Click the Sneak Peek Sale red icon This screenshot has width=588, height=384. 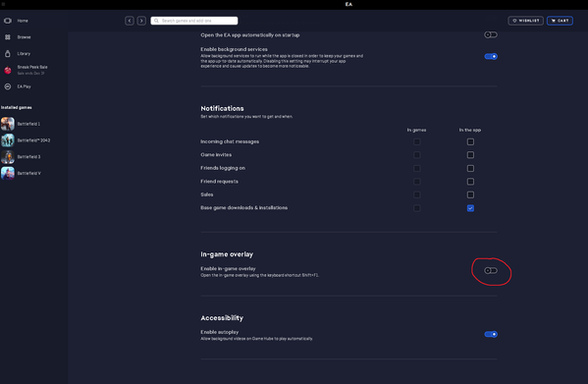(8, 70)
